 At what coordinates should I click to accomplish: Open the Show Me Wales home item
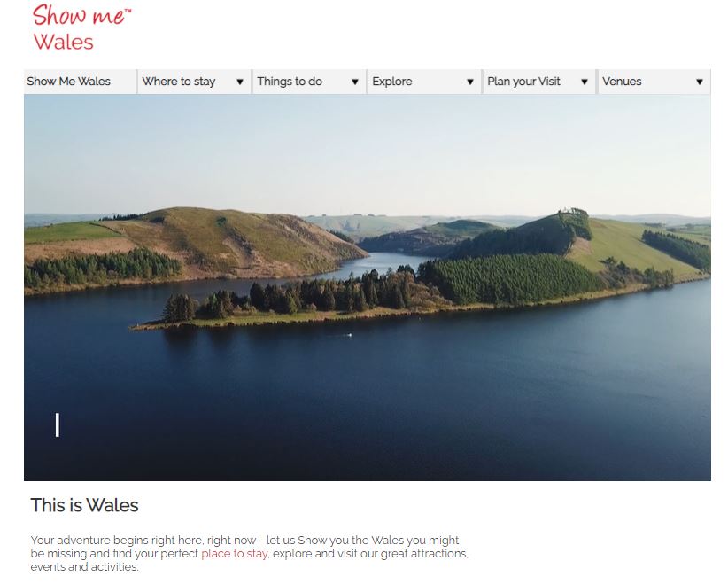tap(69, 82)
